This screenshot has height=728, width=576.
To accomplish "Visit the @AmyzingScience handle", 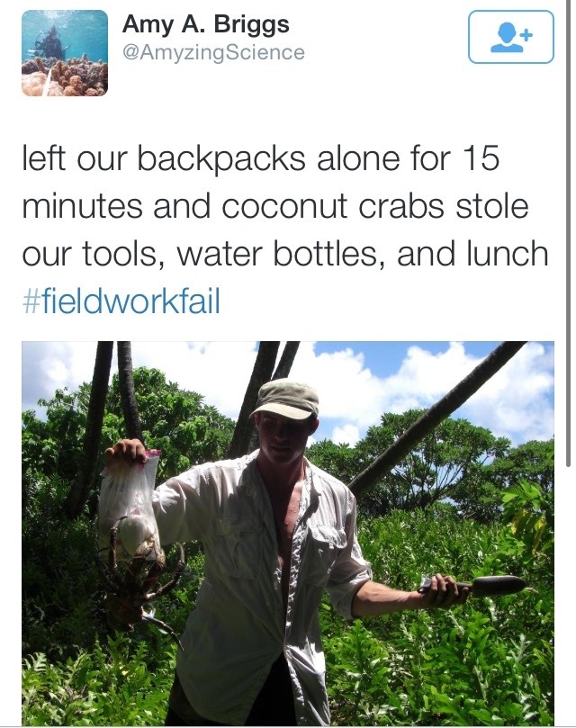I will (x=212, y=52).
